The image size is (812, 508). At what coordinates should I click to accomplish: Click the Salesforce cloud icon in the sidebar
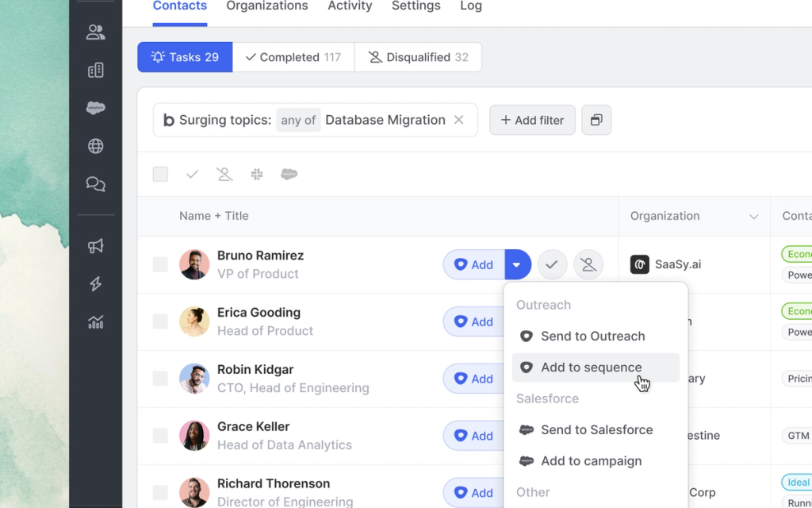pyautogui.click(x=95, y=108)
